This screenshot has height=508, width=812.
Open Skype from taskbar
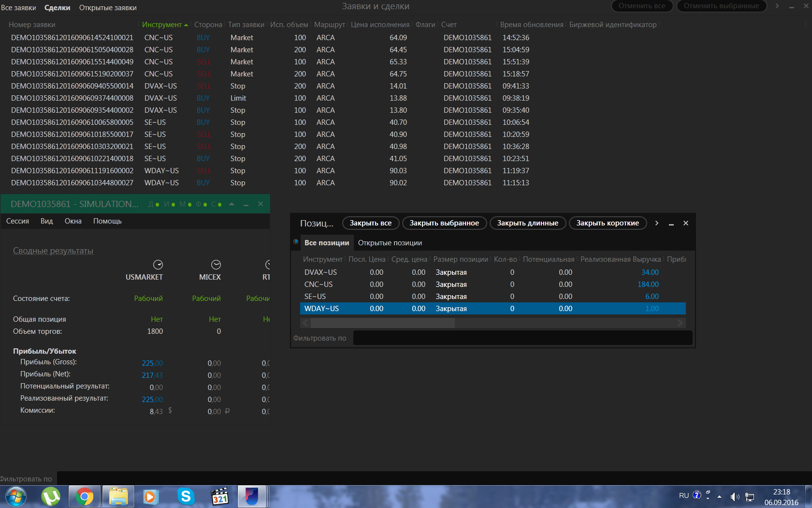(186, 496)
